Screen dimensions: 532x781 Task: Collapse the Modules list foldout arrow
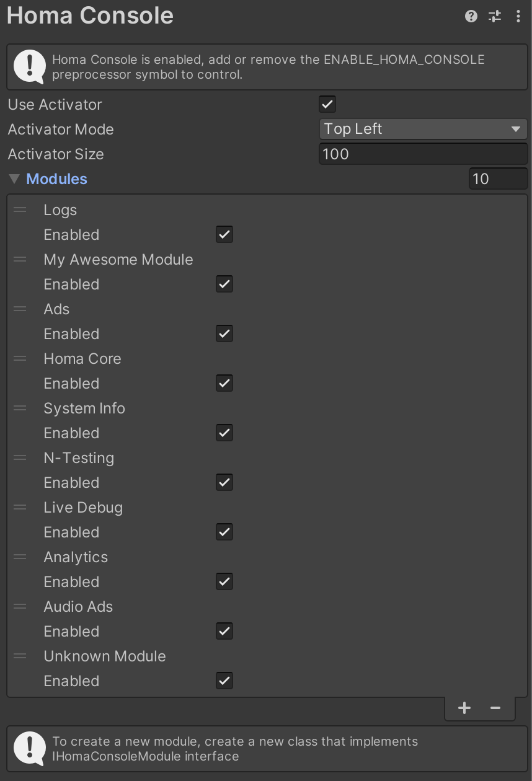[x=14, y=179]
